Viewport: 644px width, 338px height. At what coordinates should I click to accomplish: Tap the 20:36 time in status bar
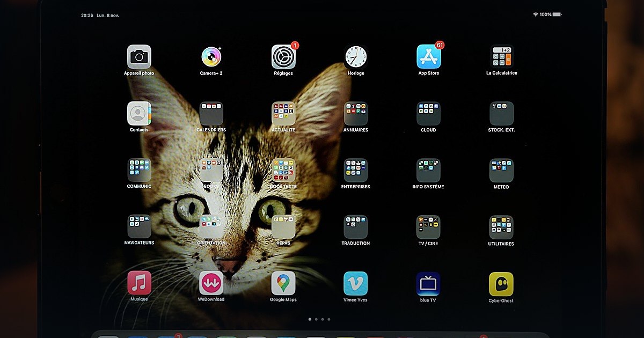87,15
